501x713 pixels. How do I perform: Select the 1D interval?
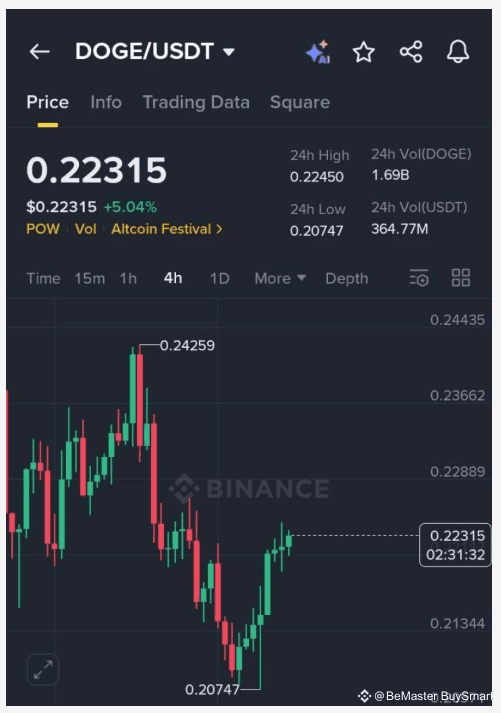click(220, 278)
